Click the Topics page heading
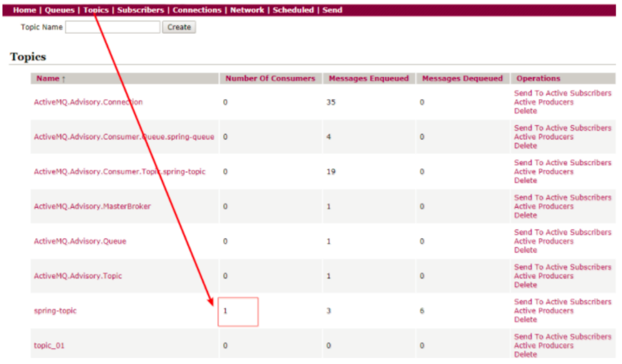This screenshot has width=622, height=364. pyautogui.click(x=28, y=56)
